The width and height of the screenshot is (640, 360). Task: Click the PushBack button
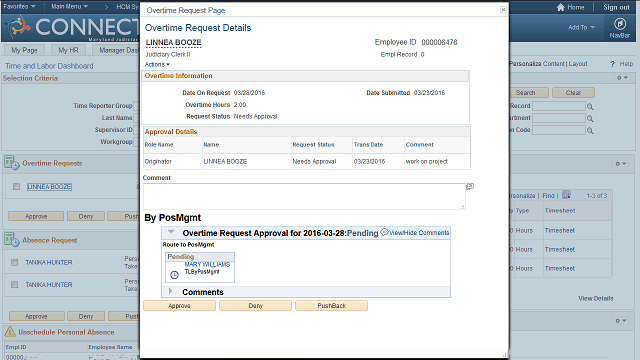[331, 306]
